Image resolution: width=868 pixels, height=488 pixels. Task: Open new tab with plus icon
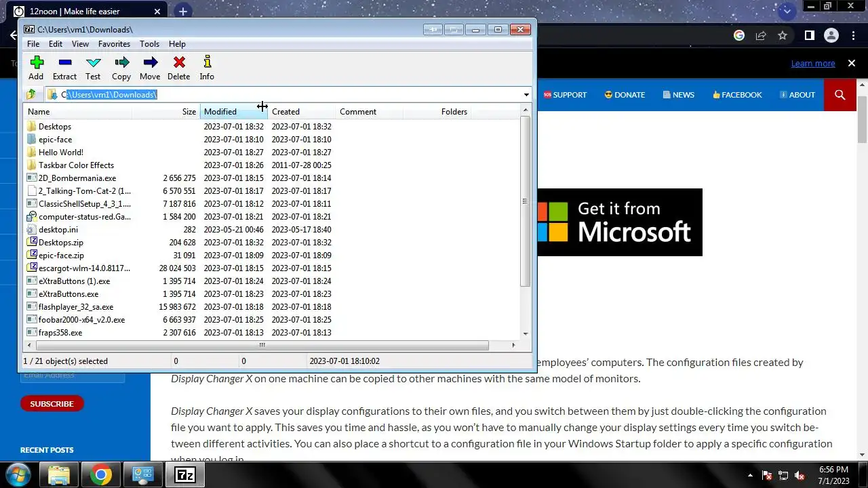[x=182, y=12]
